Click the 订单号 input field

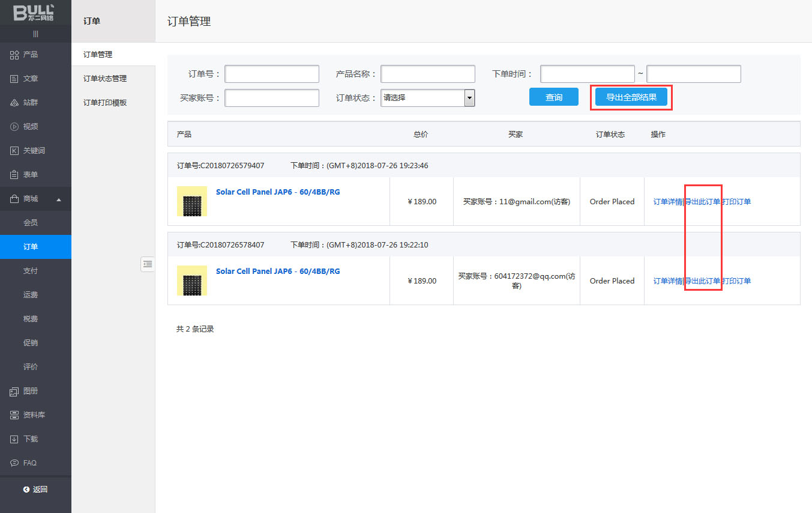click(x=272, y=74)
